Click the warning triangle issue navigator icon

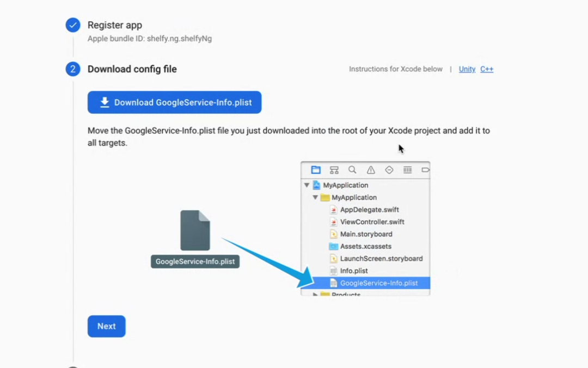(x=371, y=170)
